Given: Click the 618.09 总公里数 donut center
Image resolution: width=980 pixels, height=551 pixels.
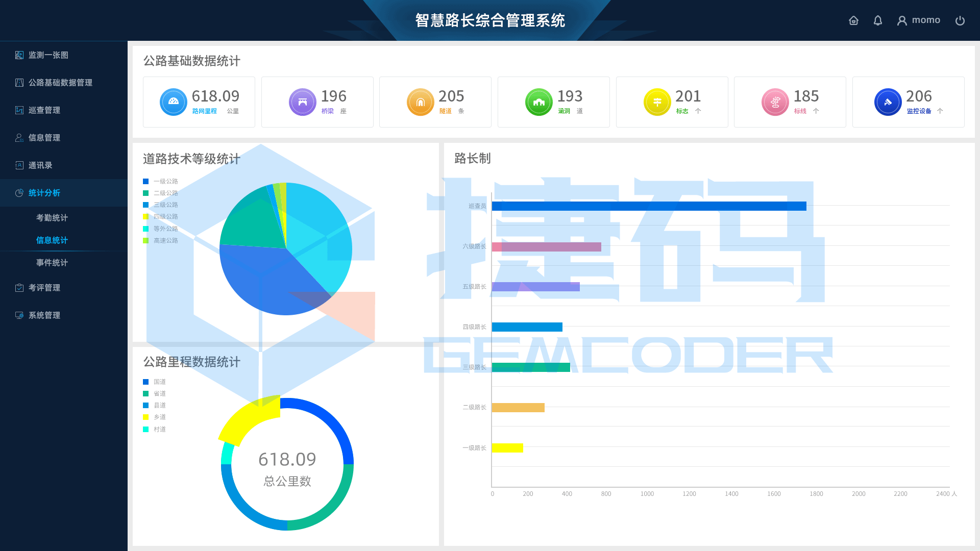Looking at the screenshot, I should coord(287,459).
